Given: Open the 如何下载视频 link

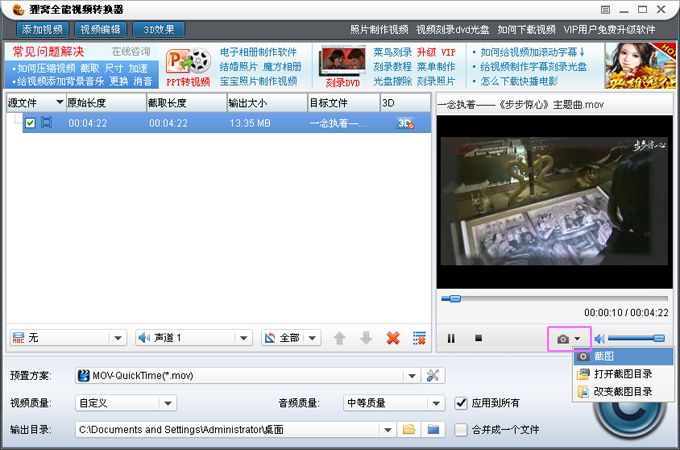Looking at the screenshot, I should click(x=526, y=29).
